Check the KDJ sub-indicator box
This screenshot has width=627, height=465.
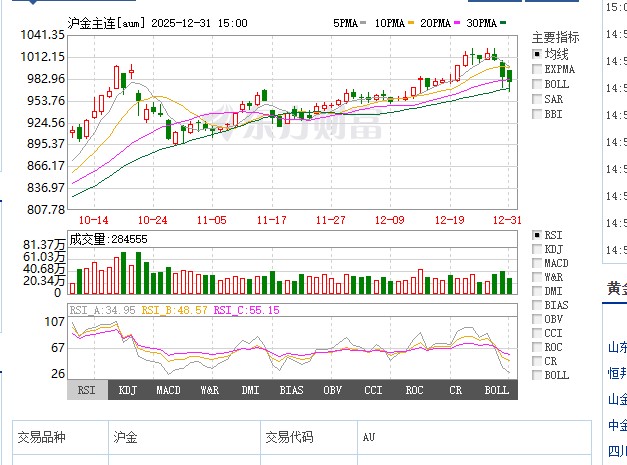(x=537, y=249)
